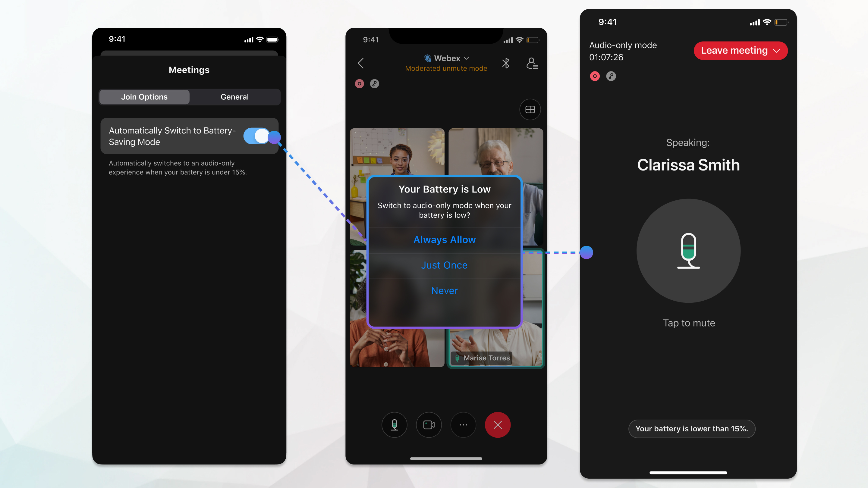This screenshot has width=868, height=488.
Task: Select Never for battery low prompt
Action: click(x=444, y=290)
